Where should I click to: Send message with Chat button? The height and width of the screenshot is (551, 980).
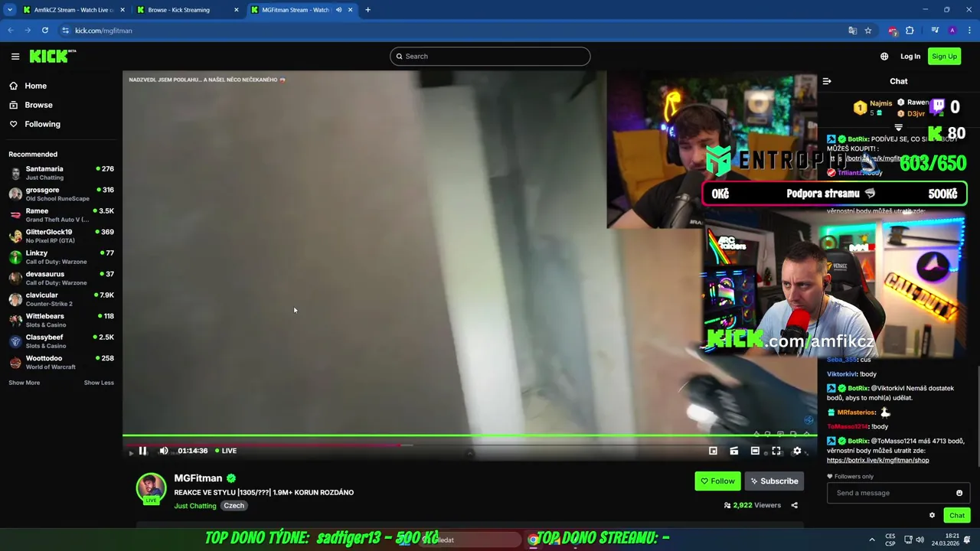[956, 515]
